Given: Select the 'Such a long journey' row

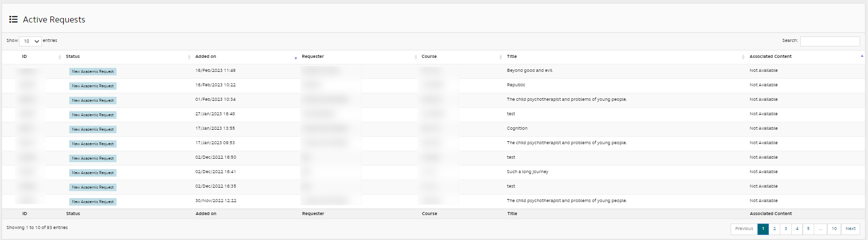Looking at the screenshot, I should point(527,172).
